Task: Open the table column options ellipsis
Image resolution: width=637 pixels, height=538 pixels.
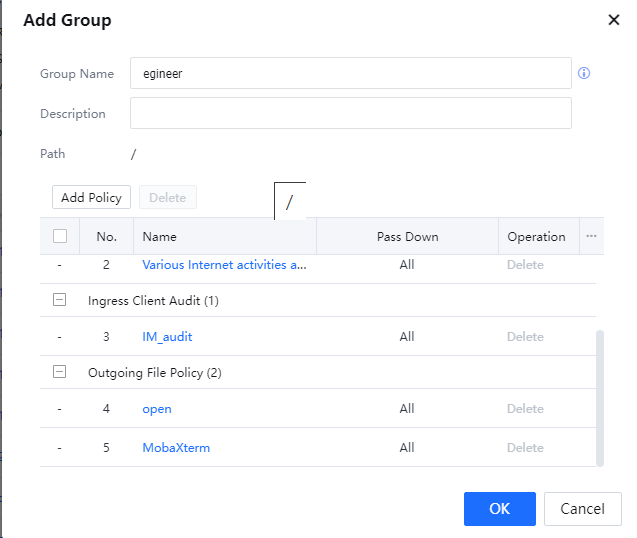Action: [591, 237]
